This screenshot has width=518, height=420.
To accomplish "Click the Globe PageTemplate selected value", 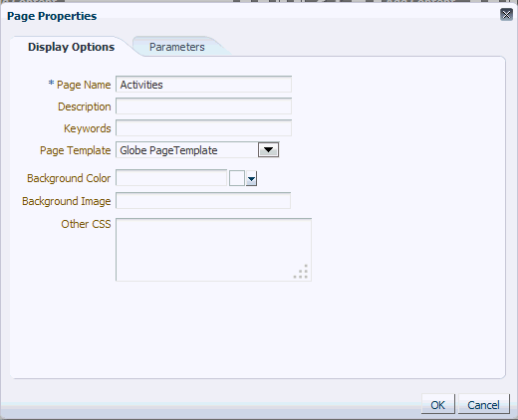I will 168,150.
